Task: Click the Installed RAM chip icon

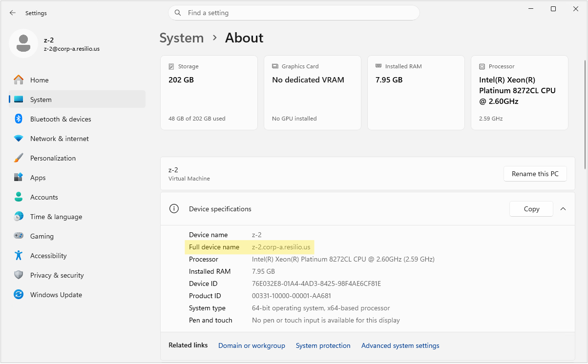Action: click(378, 66)
